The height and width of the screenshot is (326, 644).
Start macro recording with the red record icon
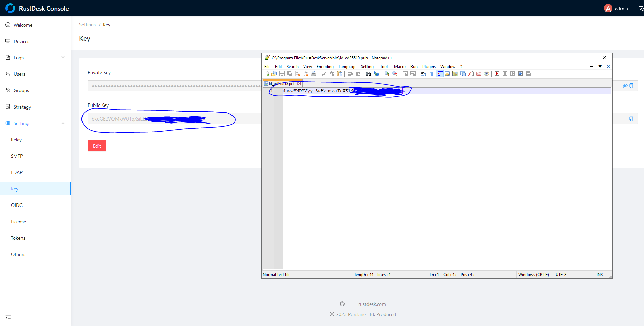point(497,74)
